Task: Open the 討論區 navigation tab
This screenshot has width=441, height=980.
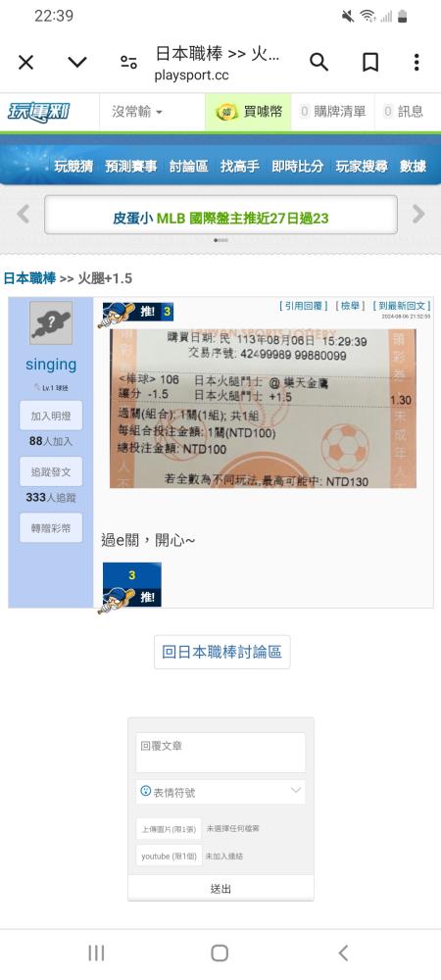Action: click(x=188, y=167)
